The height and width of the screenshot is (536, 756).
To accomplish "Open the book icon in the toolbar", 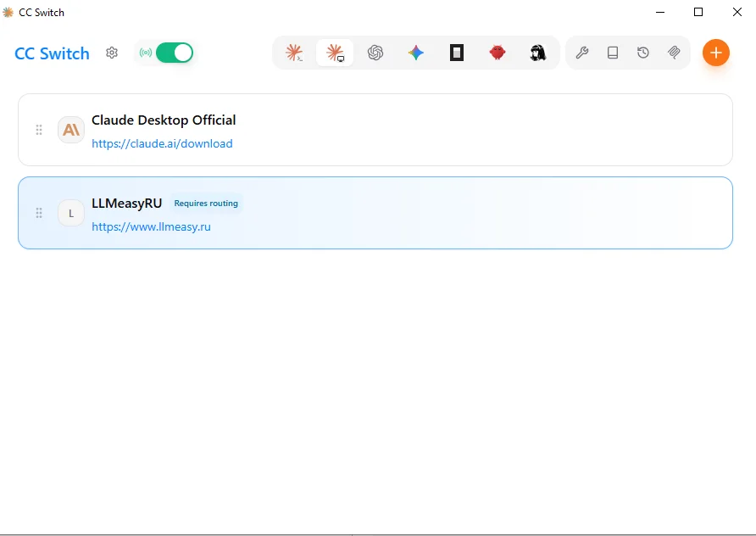I will [x=613, y=53].
